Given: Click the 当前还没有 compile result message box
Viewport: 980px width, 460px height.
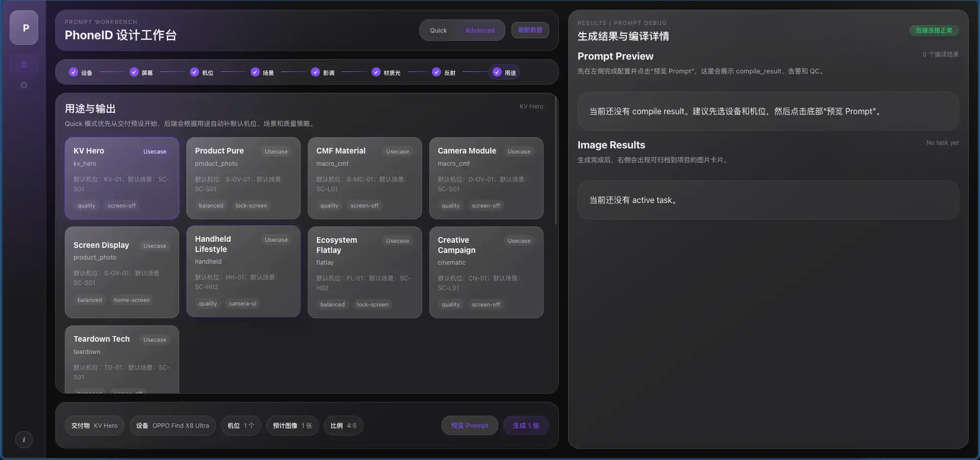Looking at the screenshot, I should 768,111.
